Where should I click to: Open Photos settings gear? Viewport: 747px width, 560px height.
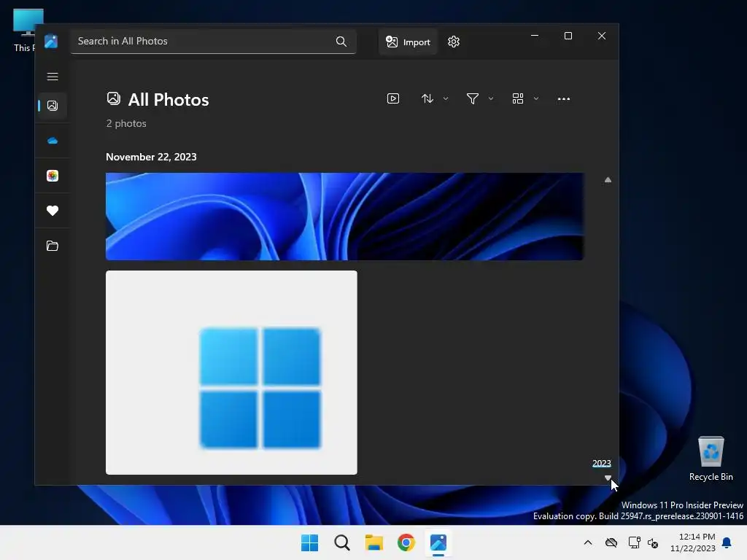pyautogui.click(x=454, y=42)
